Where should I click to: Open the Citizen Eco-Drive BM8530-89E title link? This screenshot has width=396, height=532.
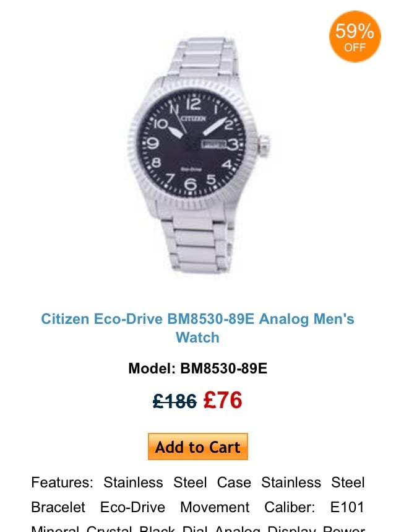197,328
